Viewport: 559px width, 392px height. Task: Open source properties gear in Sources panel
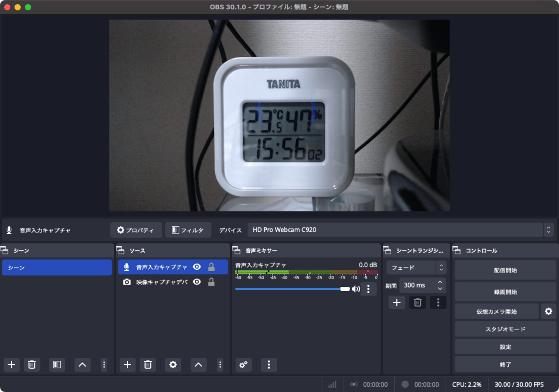(x=173, y=365)
